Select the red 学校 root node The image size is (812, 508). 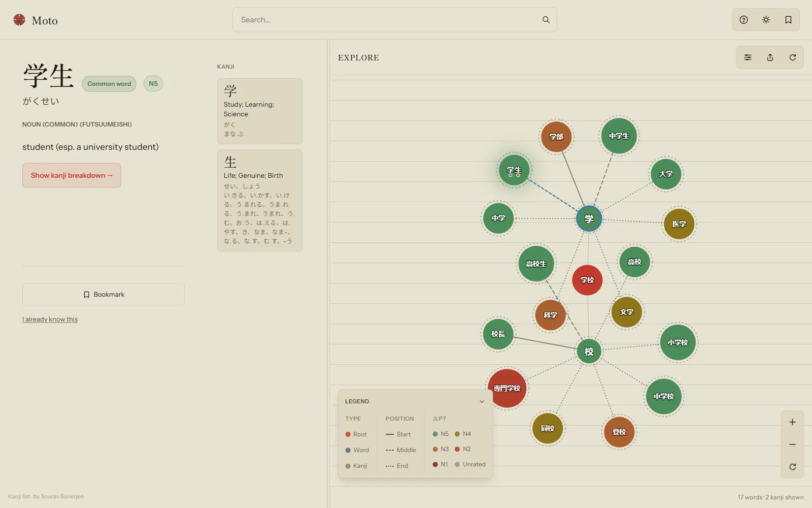[x=587, y=280]
